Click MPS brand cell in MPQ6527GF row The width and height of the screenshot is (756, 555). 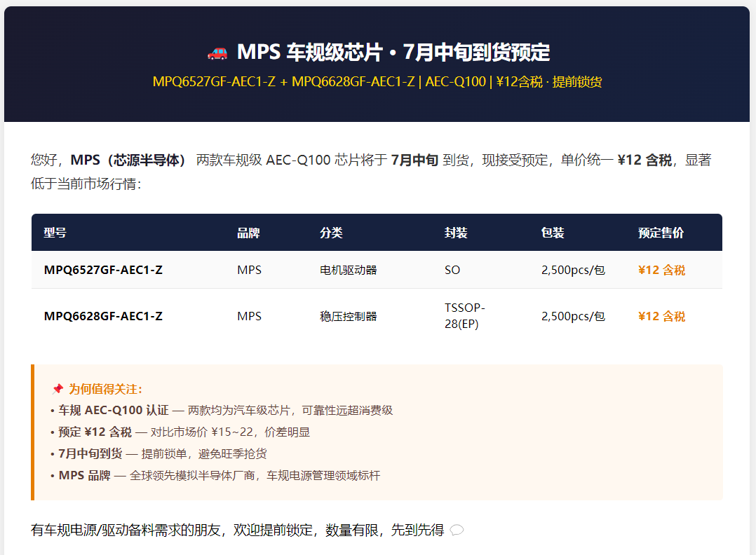(x=249, y=270)
